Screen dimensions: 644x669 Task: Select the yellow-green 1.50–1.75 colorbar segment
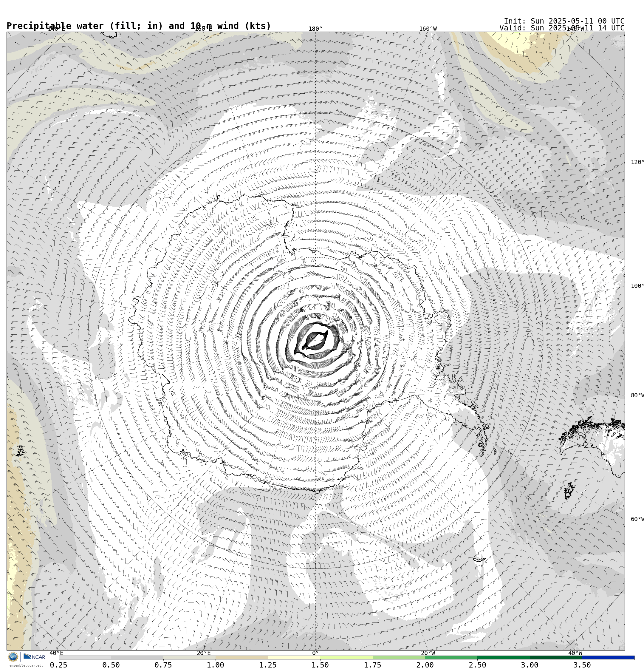pos(346,657)
